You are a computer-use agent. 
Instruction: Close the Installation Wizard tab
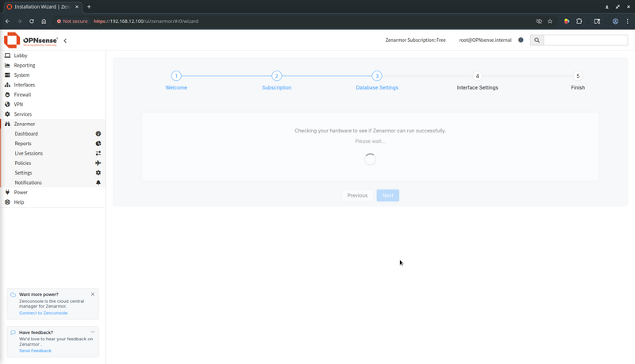[x=76, y=6]
